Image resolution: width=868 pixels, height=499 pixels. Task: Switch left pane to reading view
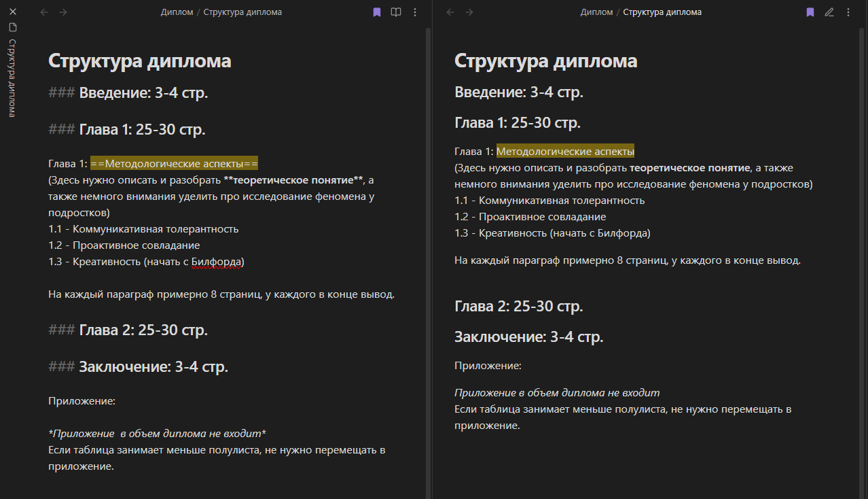(396, 12)
